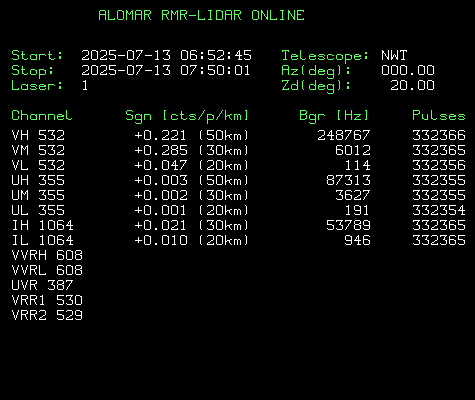This screenshot has height=400, width=475.
Task: Click the VVRH 608 channel label
Action: pyautogui.click(x=47, y=255)
